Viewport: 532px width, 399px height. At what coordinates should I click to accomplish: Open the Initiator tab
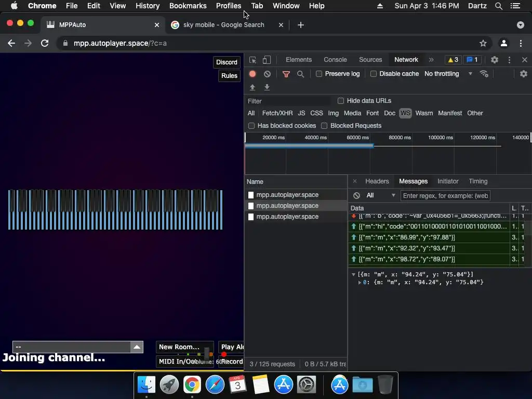[x=448, y=181]
